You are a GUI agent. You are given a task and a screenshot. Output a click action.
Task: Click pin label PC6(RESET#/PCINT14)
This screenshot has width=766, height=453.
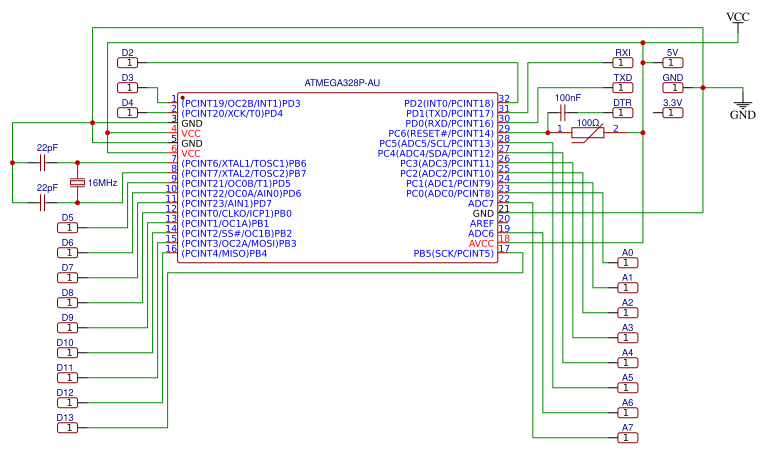[x=441, y=133]
